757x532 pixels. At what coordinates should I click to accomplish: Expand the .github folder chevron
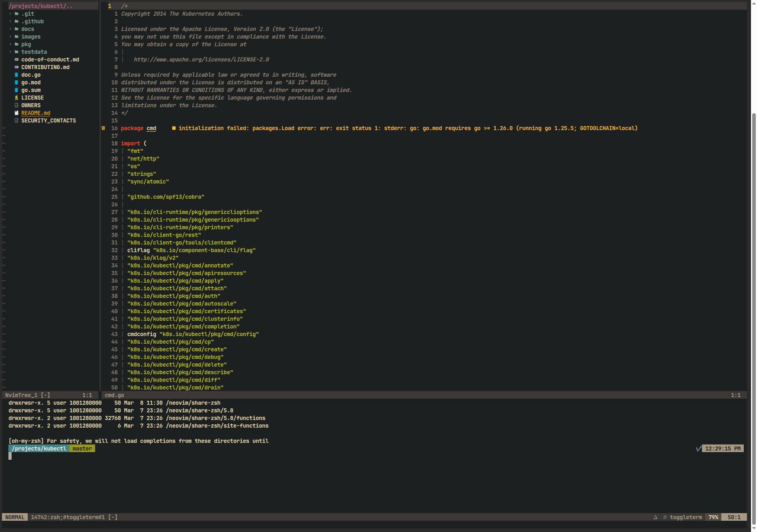click(10, 21)
